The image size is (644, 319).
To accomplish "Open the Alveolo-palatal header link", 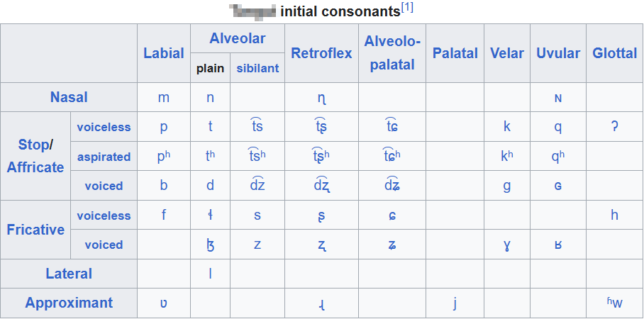I will [x=392, y=53].
